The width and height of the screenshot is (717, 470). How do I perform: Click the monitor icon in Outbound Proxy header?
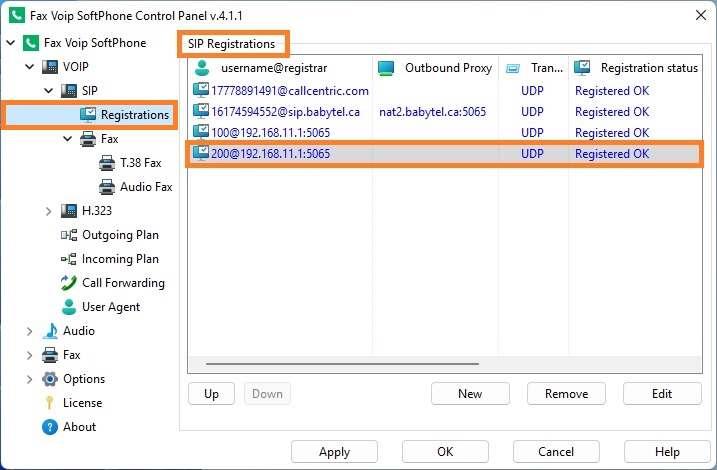point(386,68)
